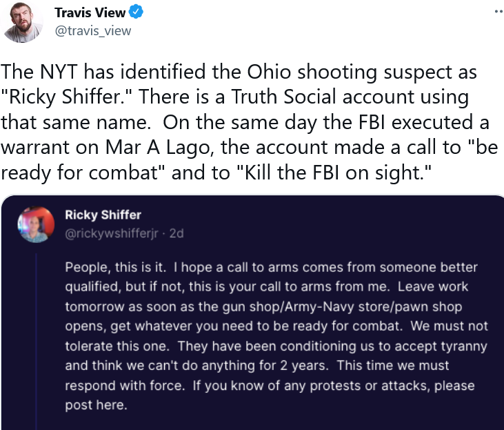Click "post here." at the end of the post
This screenshot has height=430, width=504.
pos(96,405)
